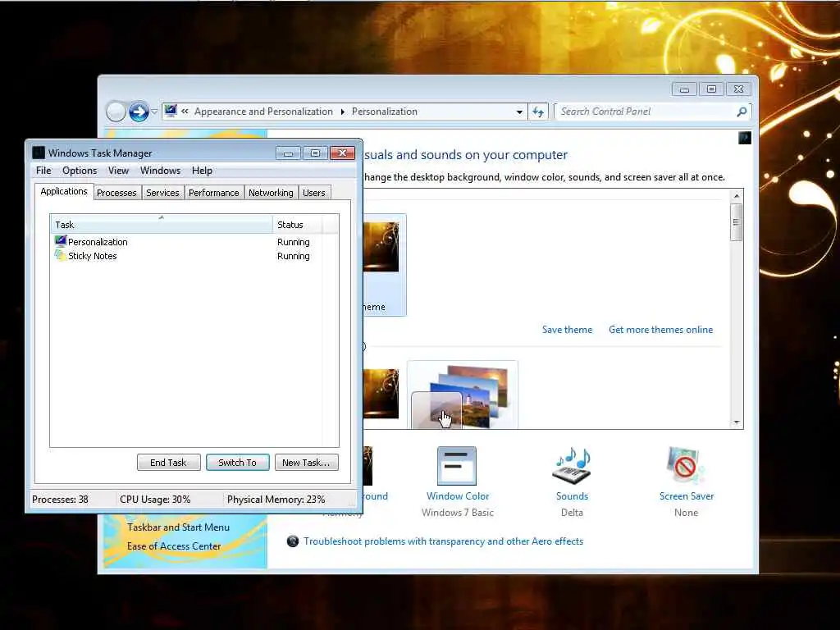This screenshot has height=630, width=840.
Task: Click the double chevron in address bar
Action: (x=185, y=112)
